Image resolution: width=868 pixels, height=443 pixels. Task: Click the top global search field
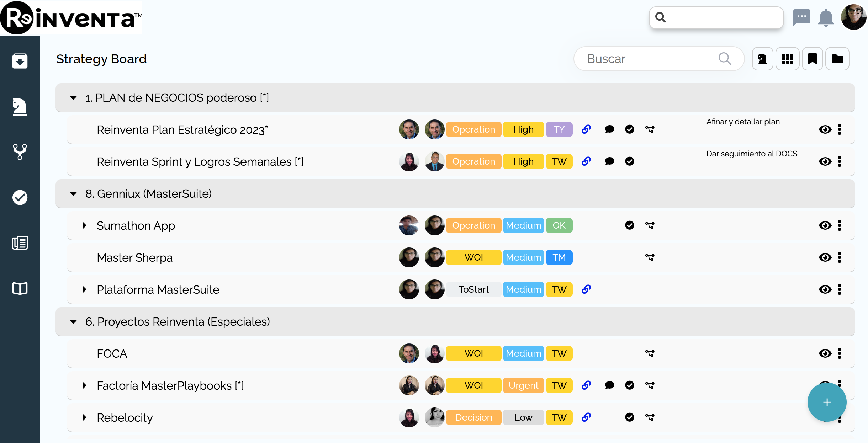coord(716,17)
